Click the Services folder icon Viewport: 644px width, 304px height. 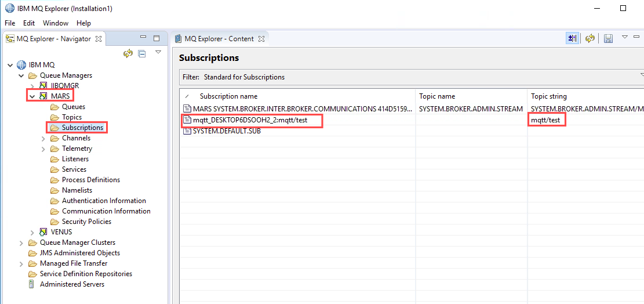(54, 169)
